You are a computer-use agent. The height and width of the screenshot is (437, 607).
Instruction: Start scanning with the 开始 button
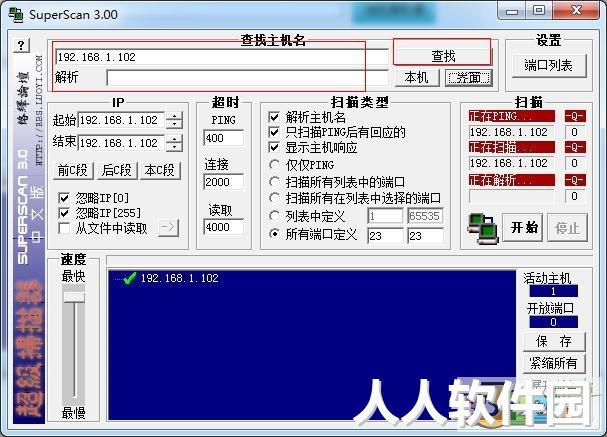click(x=523, y=228)
